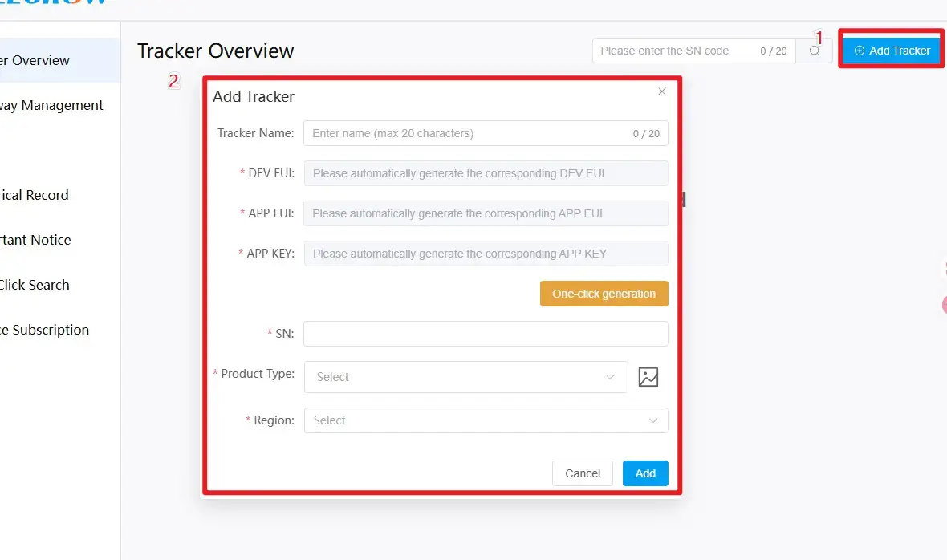Cancel the Add Tracker dialog
The width and height of the screenshot is (947, 560).
coord(583,473)
